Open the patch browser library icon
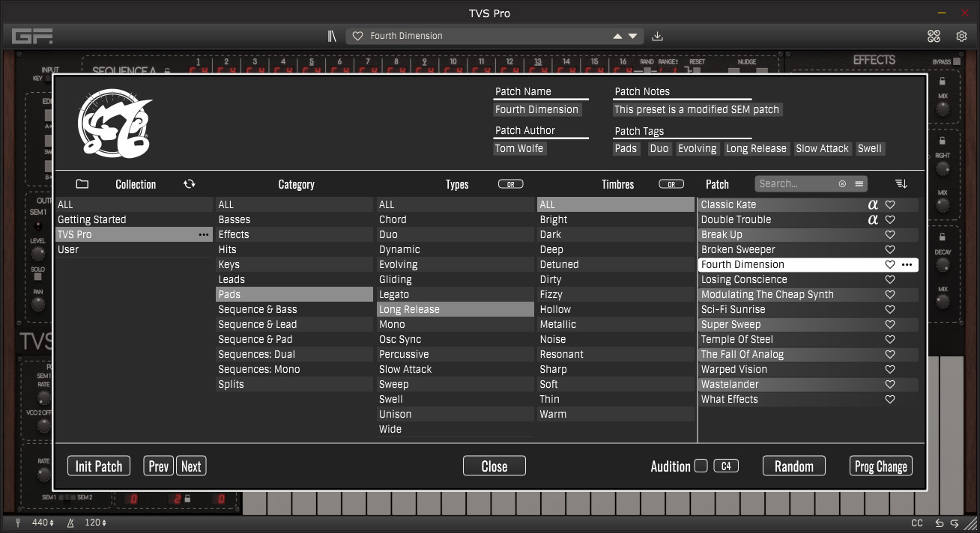Screen dimensions: 980x533 click(331, 36)
